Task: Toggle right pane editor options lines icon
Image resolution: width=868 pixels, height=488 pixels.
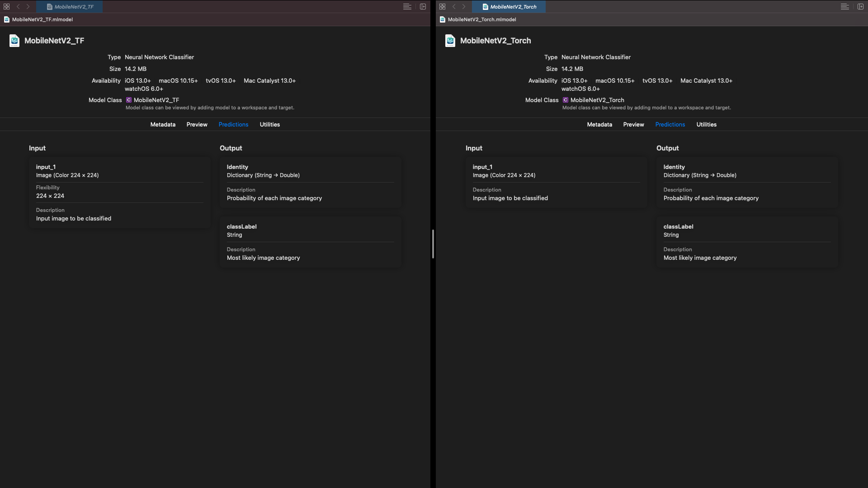Action: pyautogui.click(x=844, y=7)
